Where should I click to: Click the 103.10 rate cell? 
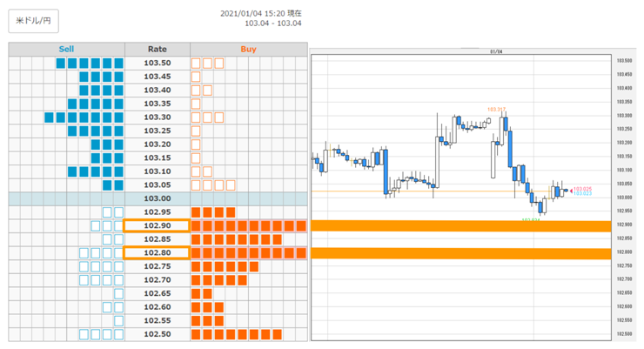tap(158, 171)
